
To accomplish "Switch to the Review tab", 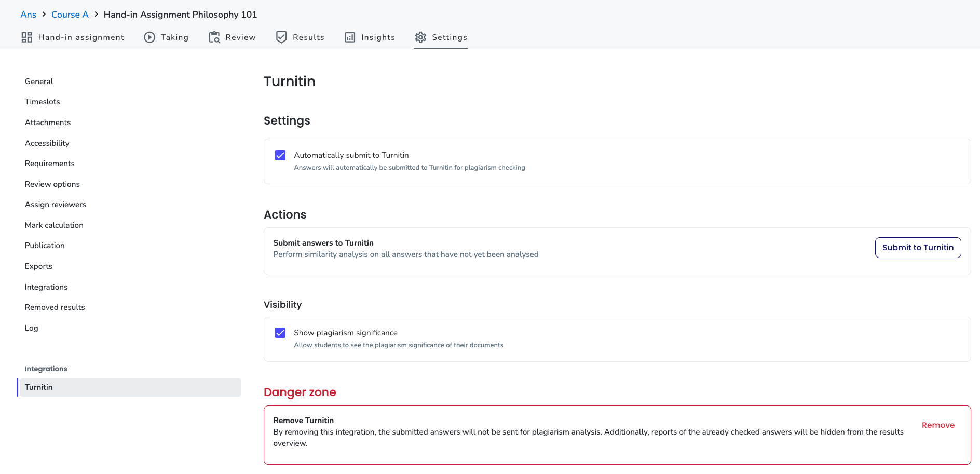I will point(233,37).
